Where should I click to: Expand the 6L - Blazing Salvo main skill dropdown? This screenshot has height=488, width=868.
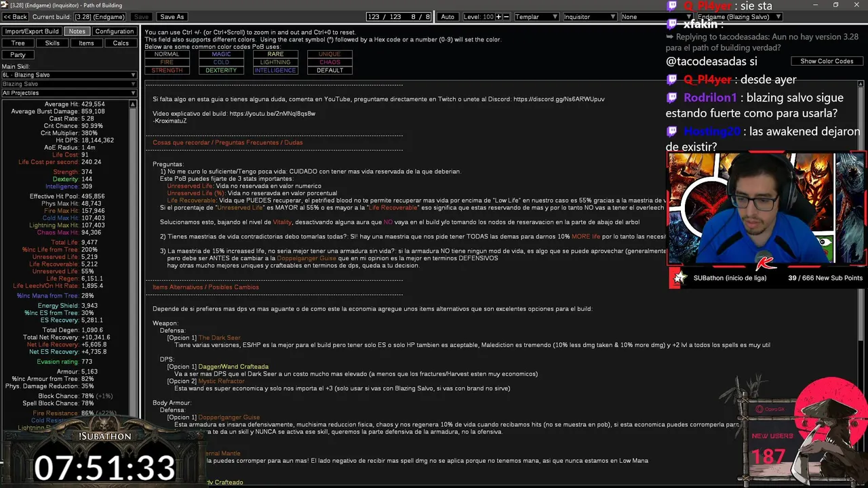pos(69,75)
